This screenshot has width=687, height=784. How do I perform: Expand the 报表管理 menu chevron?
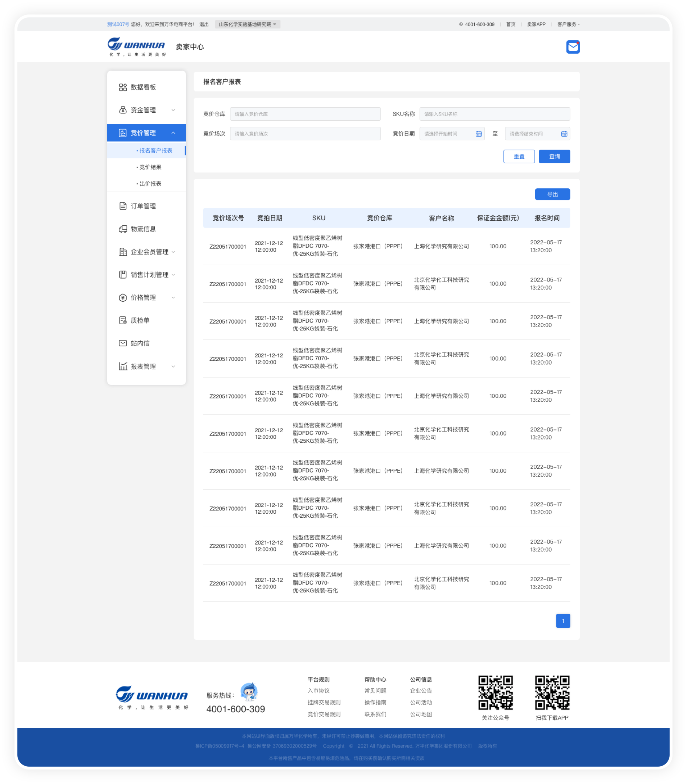(173, 367)
